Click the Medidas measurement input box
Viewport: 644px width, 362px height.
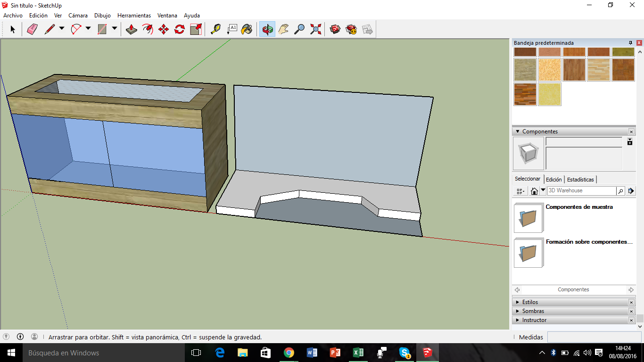tap(594, 337)
